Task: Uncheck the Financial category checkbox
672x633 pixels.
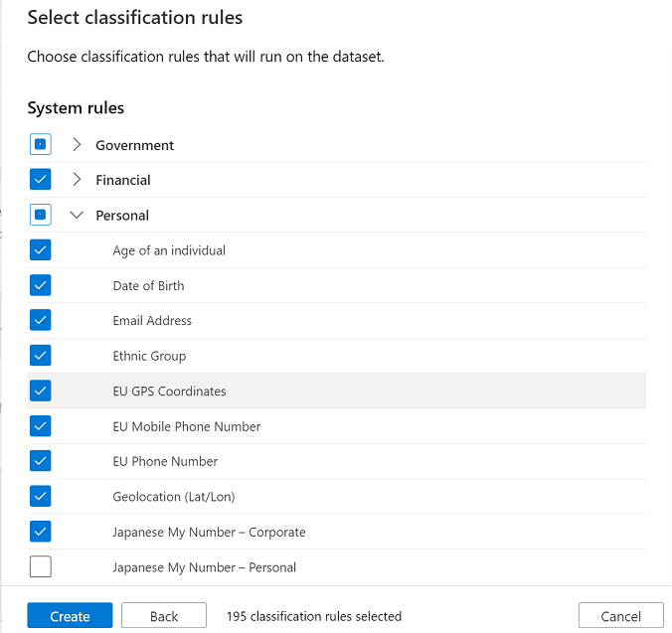Action: 41,180
